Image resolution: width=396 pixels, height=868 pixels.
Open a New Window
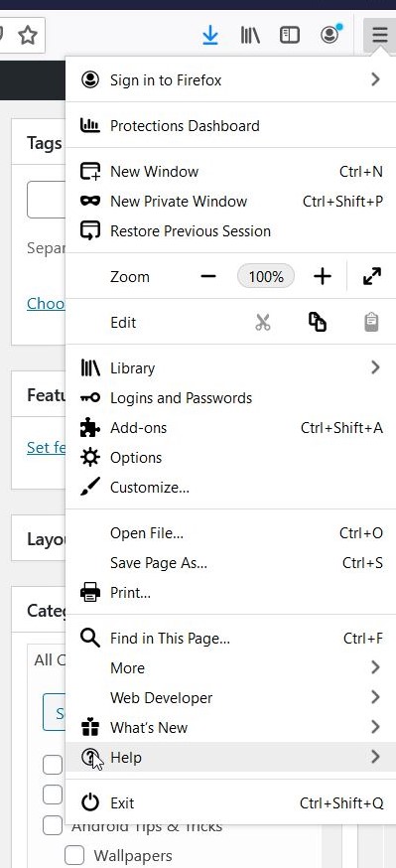click(x=230, y=172)
